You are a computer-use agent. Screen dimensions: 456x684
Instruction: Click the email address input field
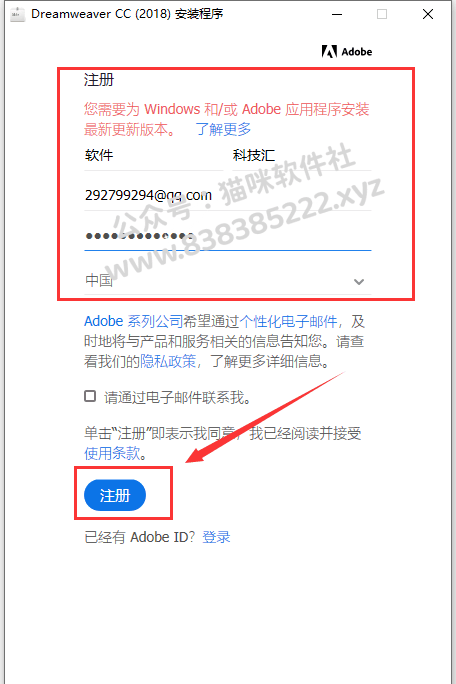click(x=227, y=196)
